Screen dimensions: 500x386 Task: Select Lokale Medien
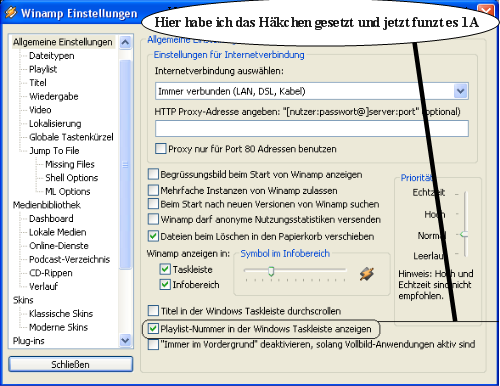coord(58,232)
